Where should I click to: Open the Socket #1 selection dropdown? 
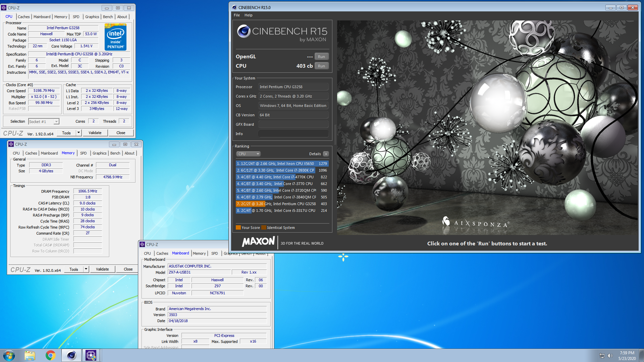(44, 122)
